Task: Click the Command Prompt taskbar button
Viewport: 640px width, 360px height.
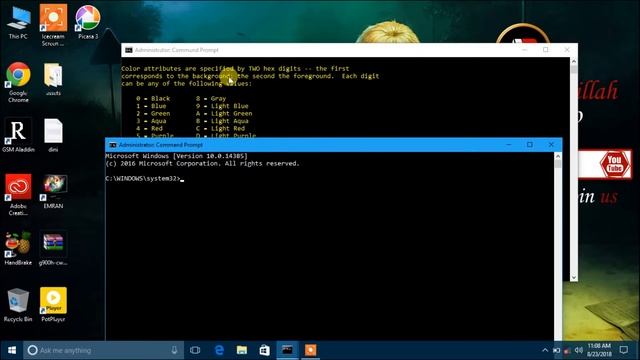Action: (287, 350)
